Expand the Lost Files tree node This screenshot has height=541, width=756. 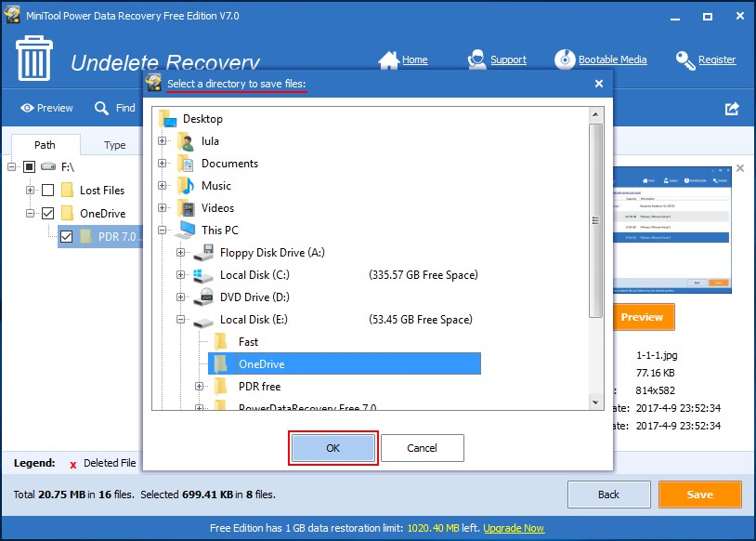click(x=30, y=191)
